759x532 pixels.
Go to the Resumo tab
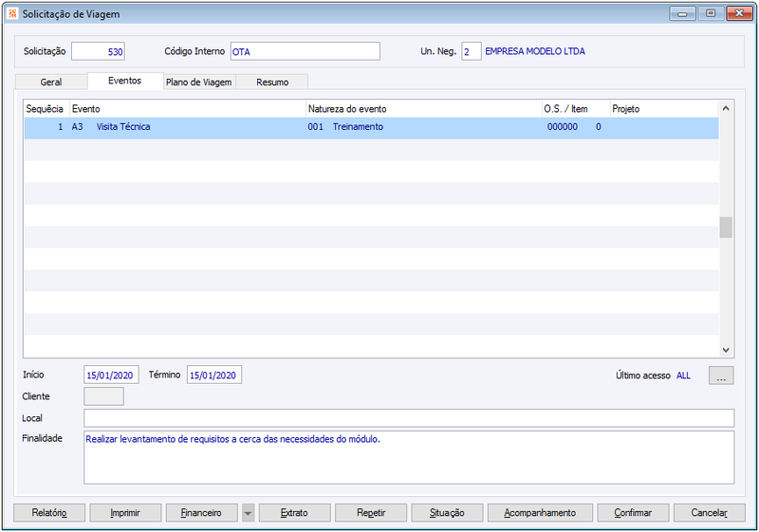(x=272, y=82)
